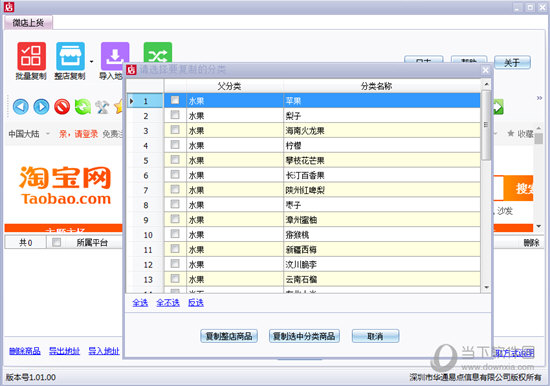Screen dimensions: 550x386
Task: Click the browser pane scroll down arrow
Action: point(538,226)
